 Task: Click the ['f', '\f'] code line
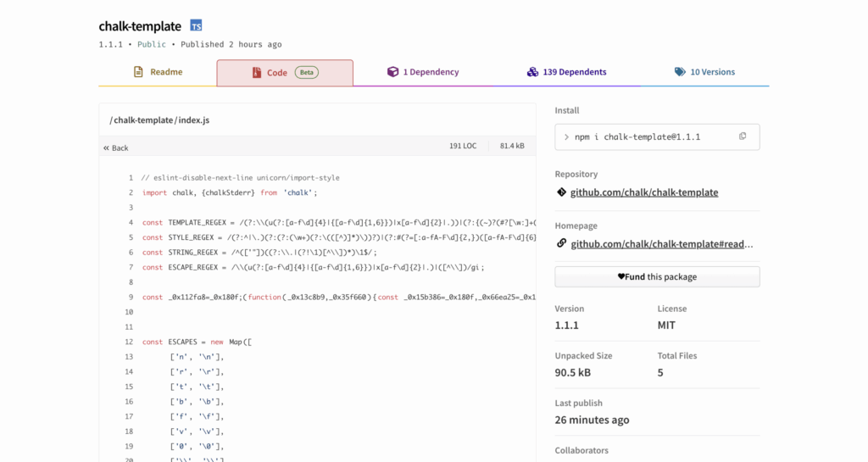point(197,416)
